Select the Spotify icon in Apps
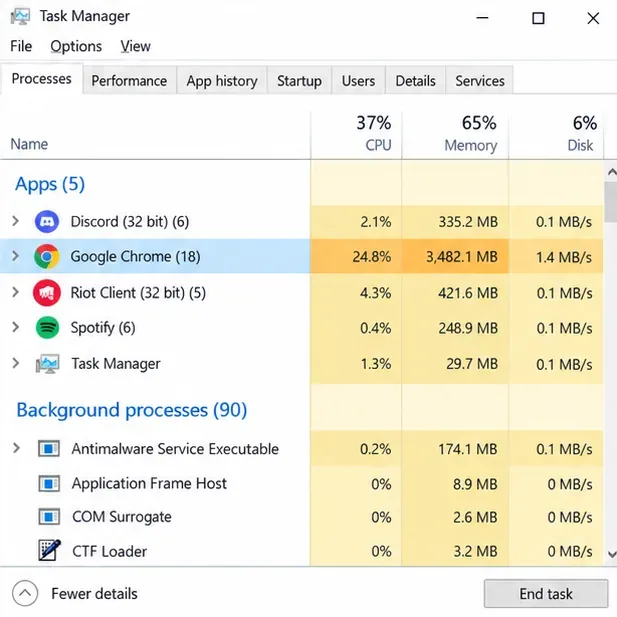Image resolution: width=617 pixels, height=617 pixels. click(x=47, y=327)
